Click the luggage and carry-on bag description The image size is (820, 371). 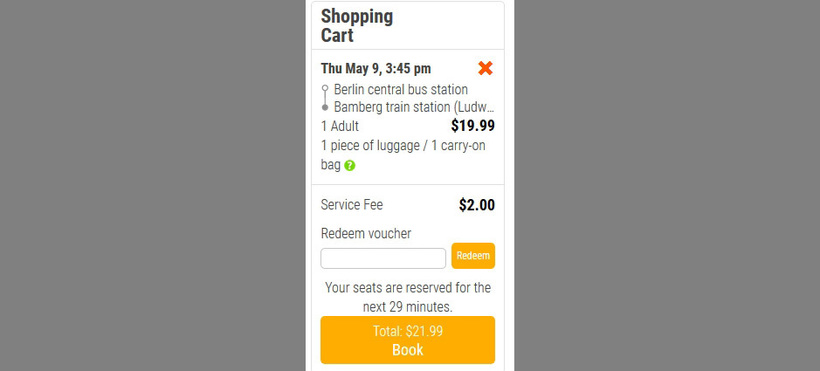tap(403, 155)
